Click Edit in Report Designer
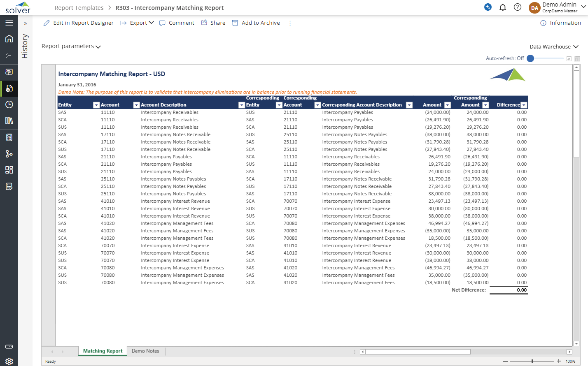 tap(79, 23)
